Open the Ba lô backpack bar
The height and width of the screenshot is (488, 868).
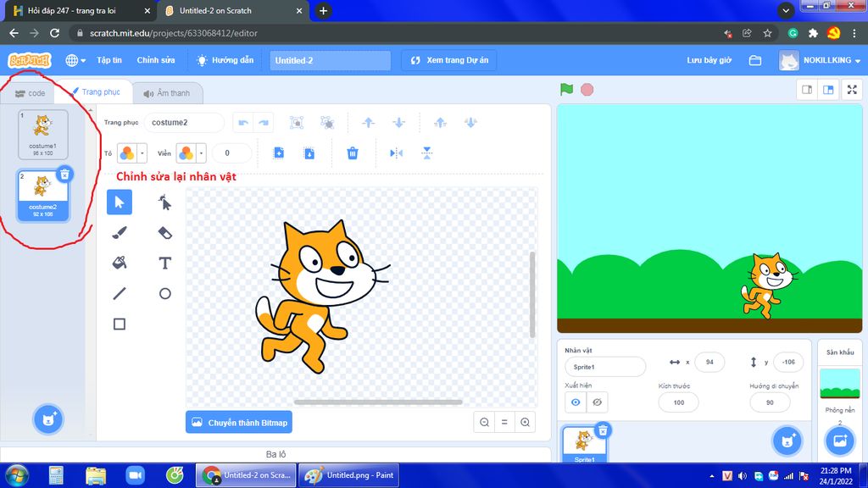(275, 454)
